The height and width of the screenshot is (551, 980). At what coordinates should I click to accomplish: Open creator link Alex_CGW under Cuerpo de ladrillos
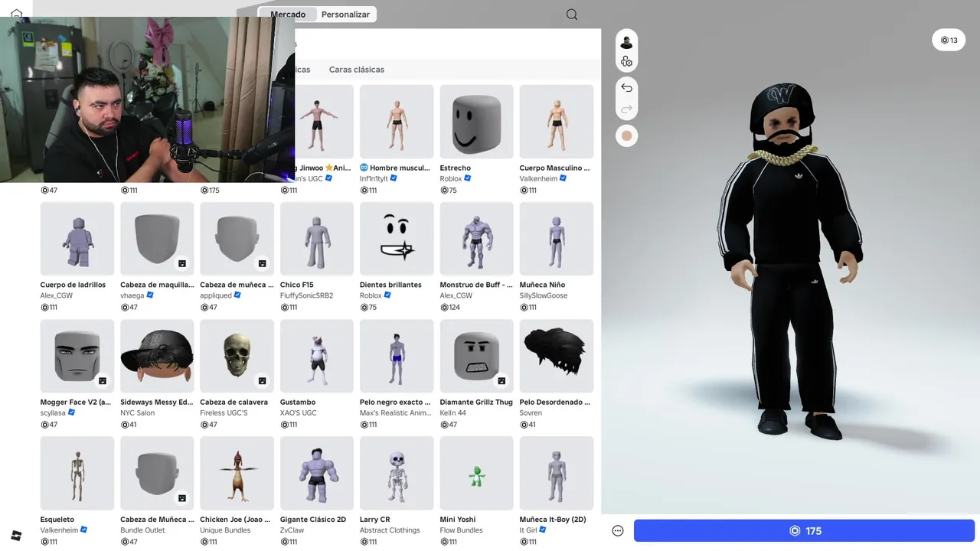[x=57, y=295]
